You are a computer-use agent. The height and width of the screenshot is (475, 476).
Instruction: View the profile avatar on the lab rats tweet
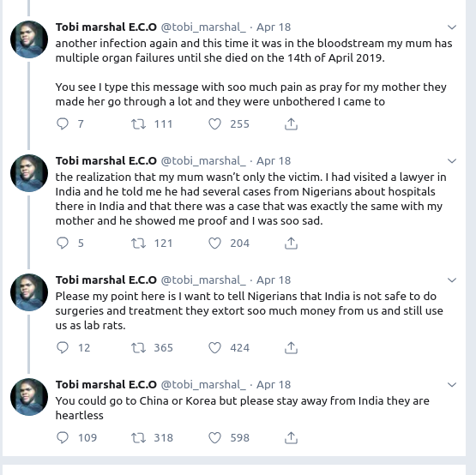pyautogui.click(x=29, y=292)
